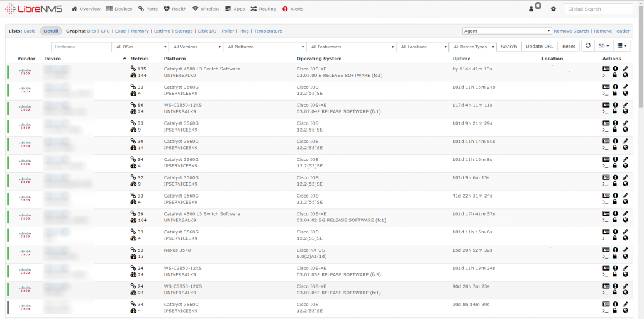Click the refresh table icon

tap(588, 46)
